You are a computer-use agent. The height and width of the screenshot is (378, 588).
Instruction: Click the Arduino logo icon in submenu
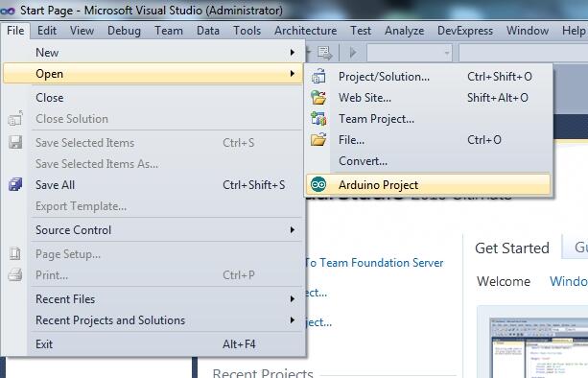pyautogui.click(x=318, y=184)
